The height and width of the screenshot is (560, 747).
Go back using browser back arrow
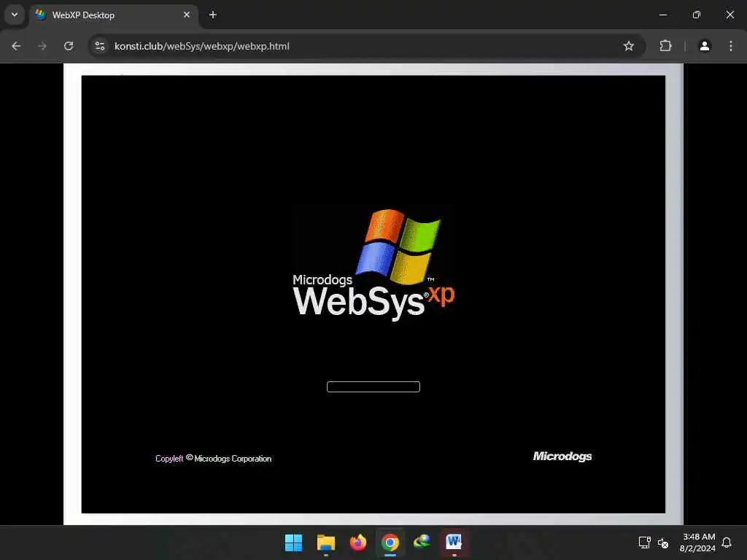click(x=16, y=46)
